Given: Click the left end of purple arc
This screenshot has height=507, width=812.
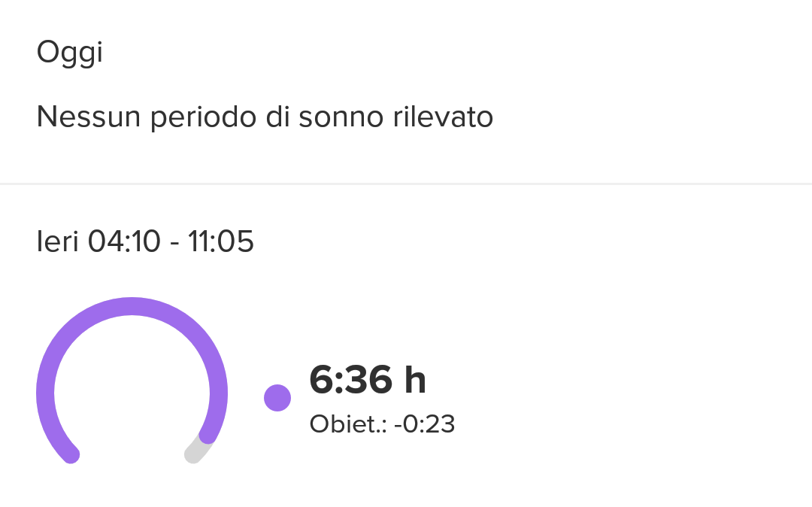Looking at the screenshot, I should click(x=71, y=454).
